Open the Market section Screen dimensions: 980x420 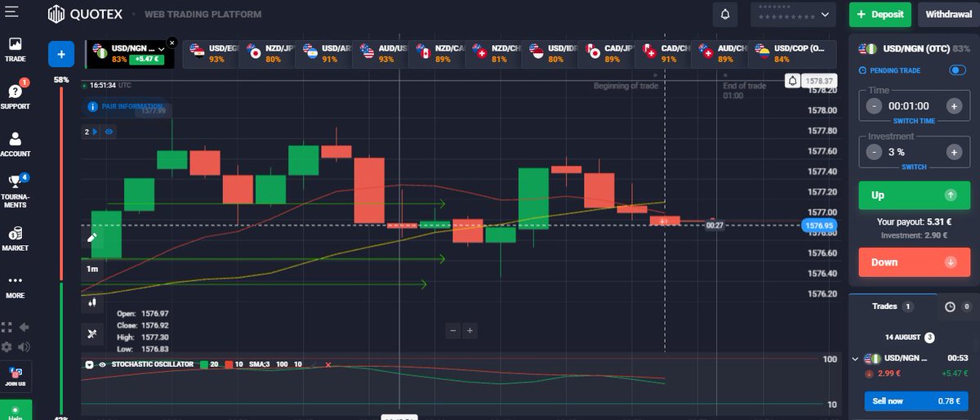16,239
